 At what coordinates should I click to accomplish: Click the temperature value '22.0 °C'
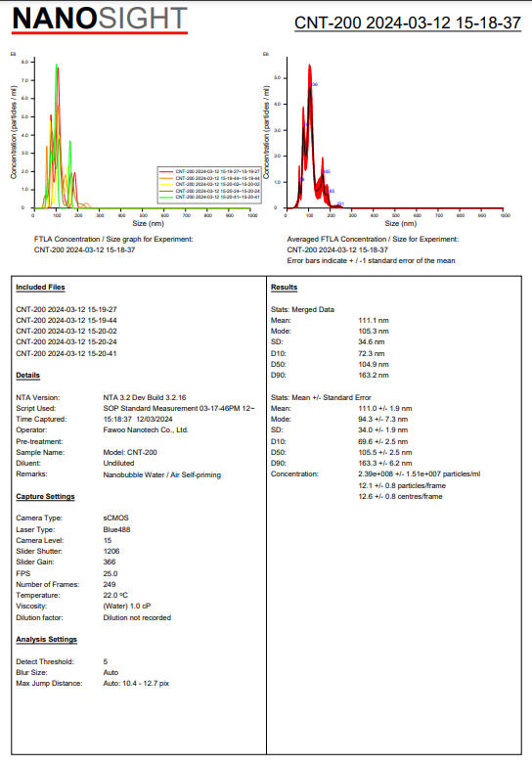click(115, 595)
